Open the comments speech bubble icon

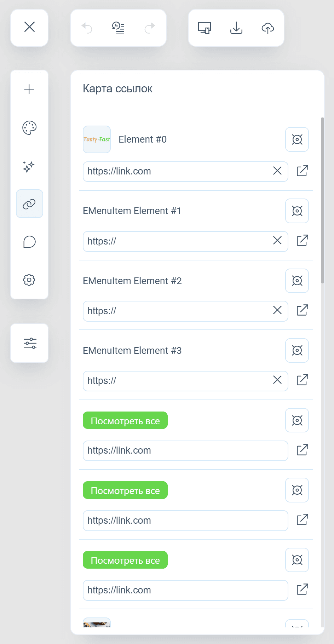tap(29, 242)
